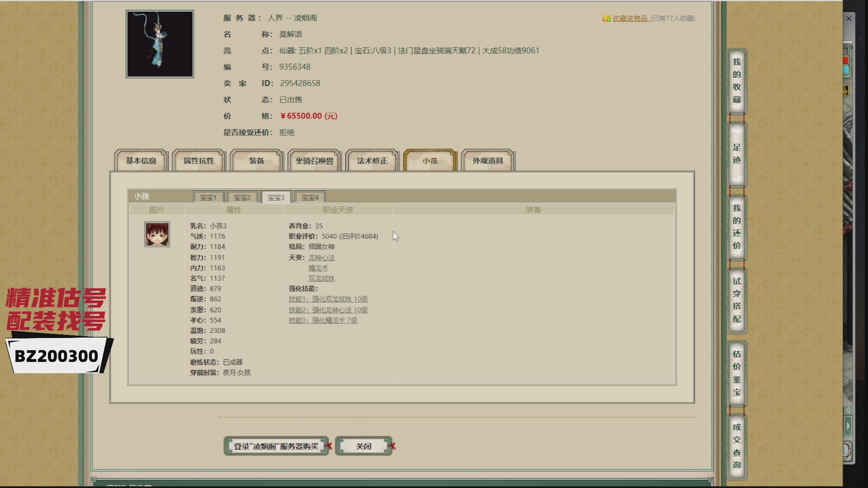Viewport: 868px width, 488px height.
Task: Open the 足迹 sidebar panel
Action: click(736, 154)
